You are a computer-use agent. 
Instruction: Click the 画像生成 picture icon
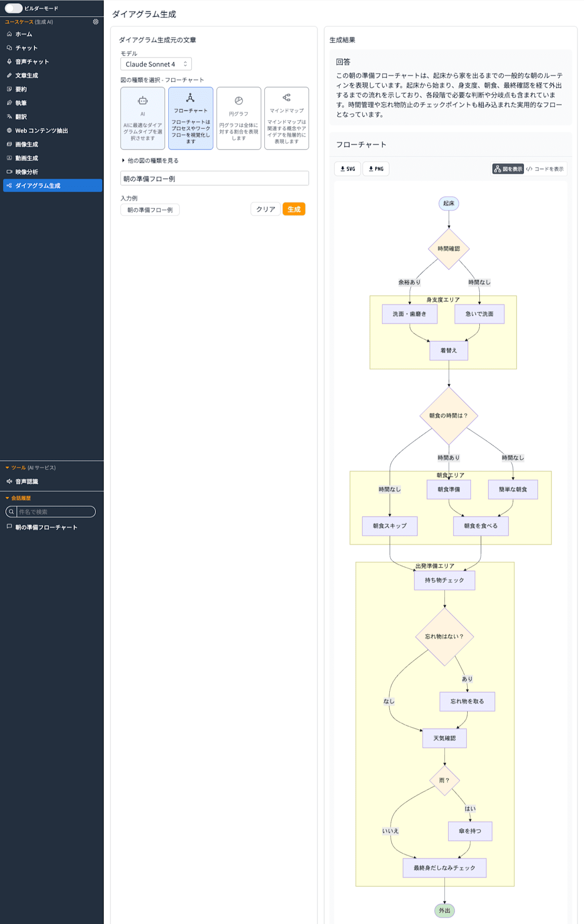tap(9, 144)
